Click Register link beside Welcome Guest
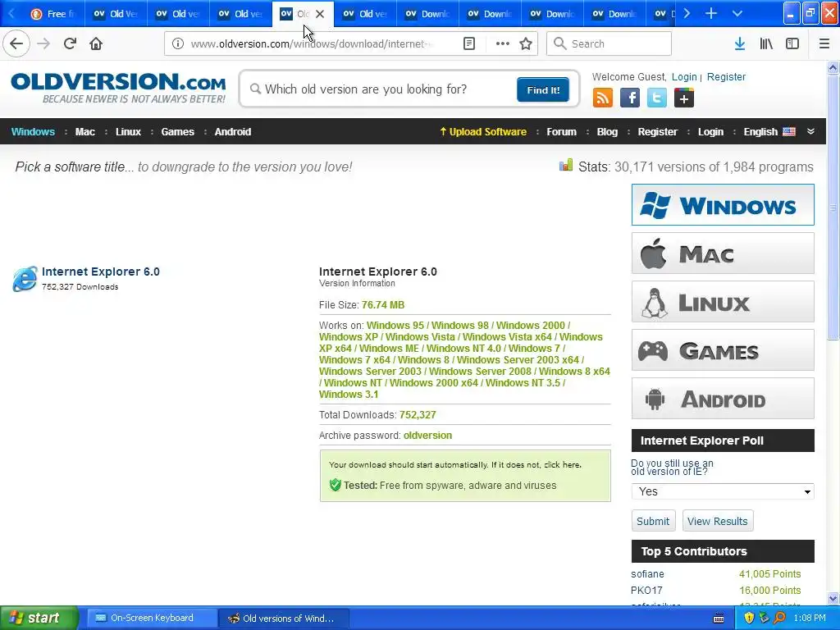This screenshot has height=630, width=840. [726, 76]
